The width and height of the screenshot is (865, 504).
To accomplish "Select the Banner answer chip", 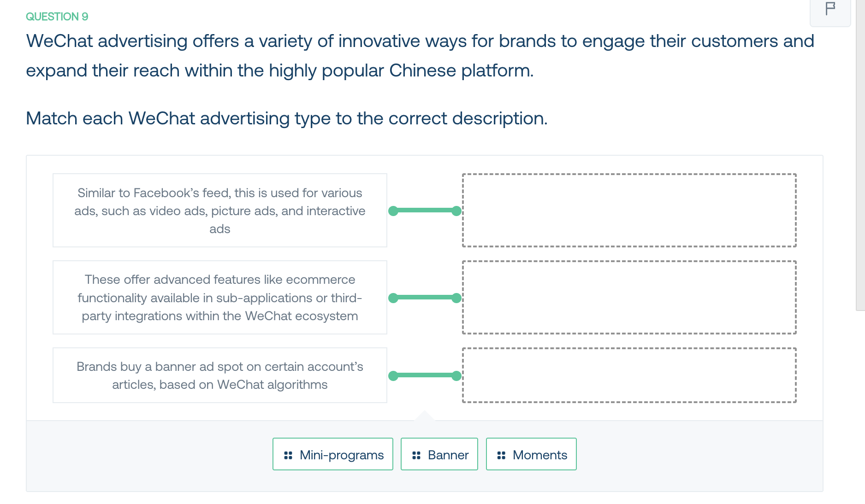I will [x=439, y=454].
